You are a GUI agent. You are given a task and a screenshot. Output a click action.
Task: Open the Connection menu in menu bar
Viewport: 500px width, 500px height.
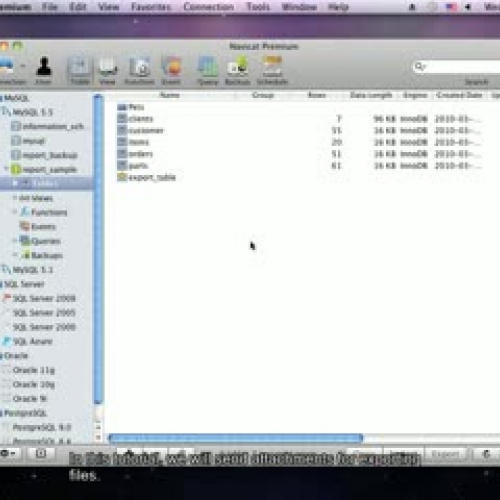tap(209, 7)
